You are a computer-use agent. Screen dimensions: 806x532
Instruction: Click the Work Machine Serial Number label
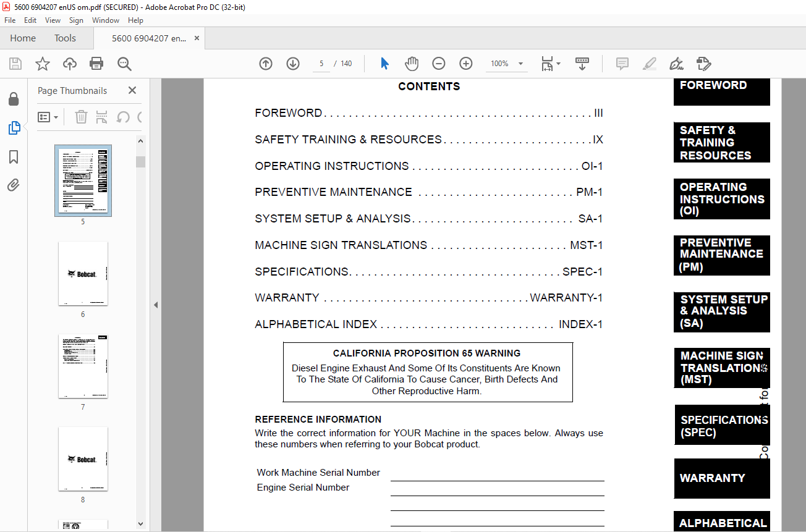(318, 473)
